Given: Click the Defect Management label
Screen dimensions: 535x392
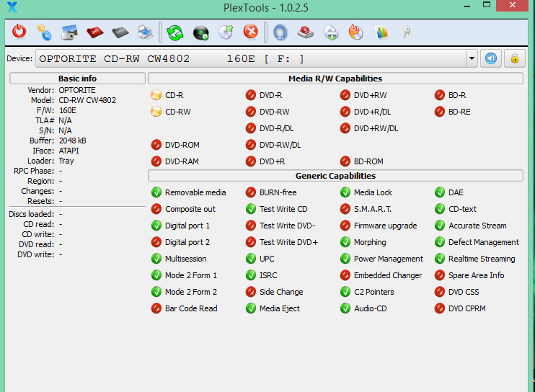Looking at the screenshot, I should pyautogui.click(x=484, y=242).
